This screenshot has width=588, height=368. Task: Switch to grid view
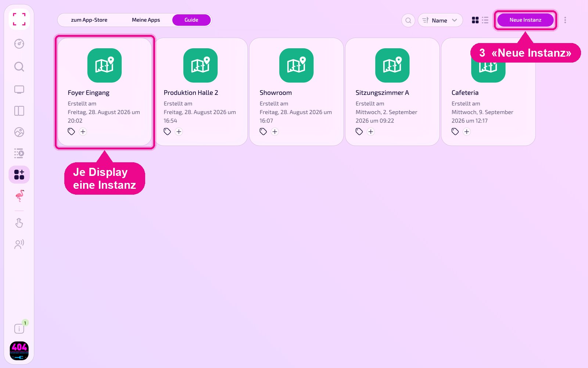pyautogui.click(x=475, y=20)
